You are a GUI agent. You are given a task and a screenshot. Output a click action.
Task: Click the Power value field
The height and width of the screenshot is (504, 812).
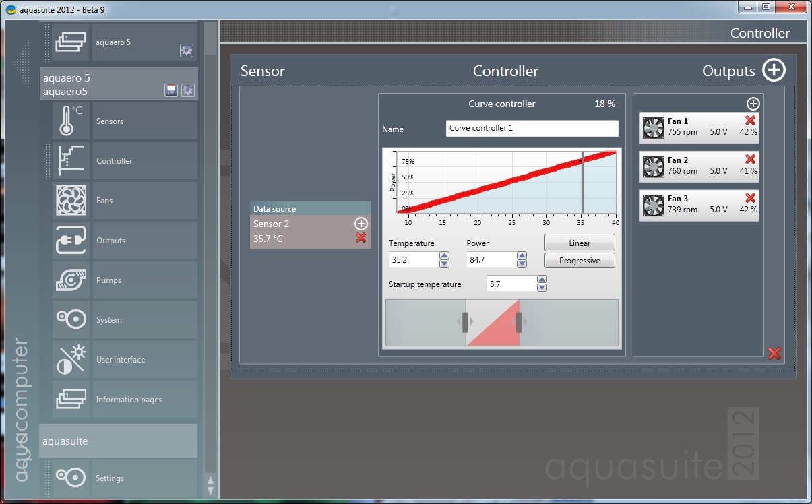click(492, 260)
